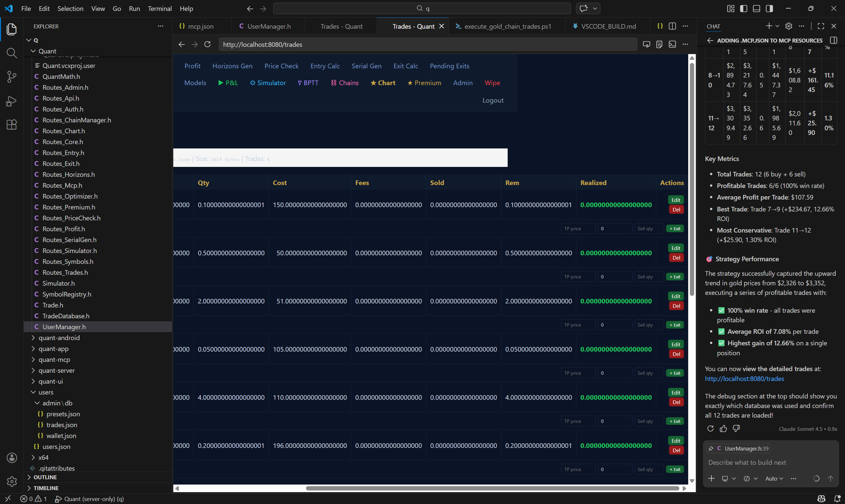845x504 pixels.
Task: Split the editor to the right
Action: tap(672, 26)
